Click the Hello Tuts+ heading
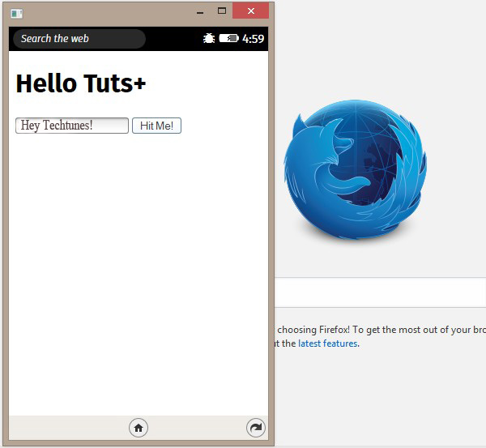 [x=80, y=83]
